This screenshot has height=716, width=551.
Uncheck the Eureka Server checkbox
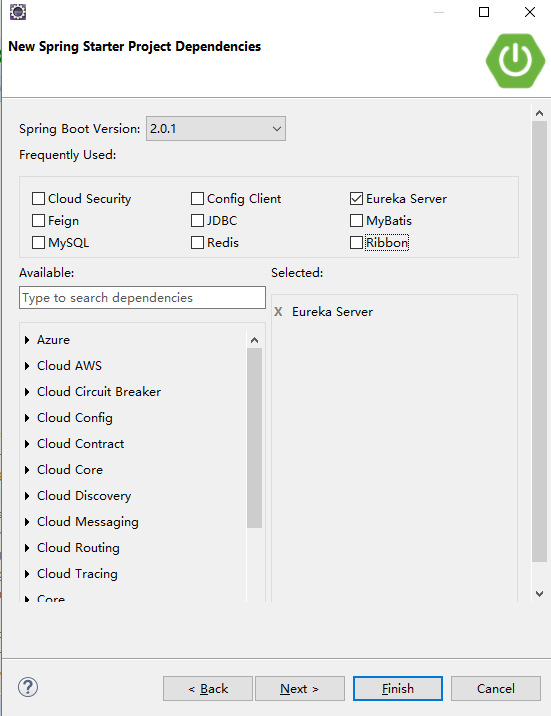356,199
